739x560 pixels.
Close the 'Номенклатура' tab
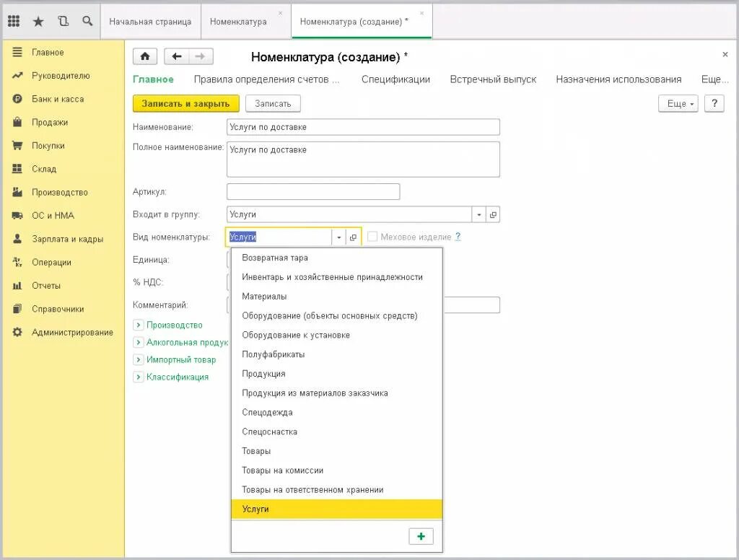pos(281,13)
